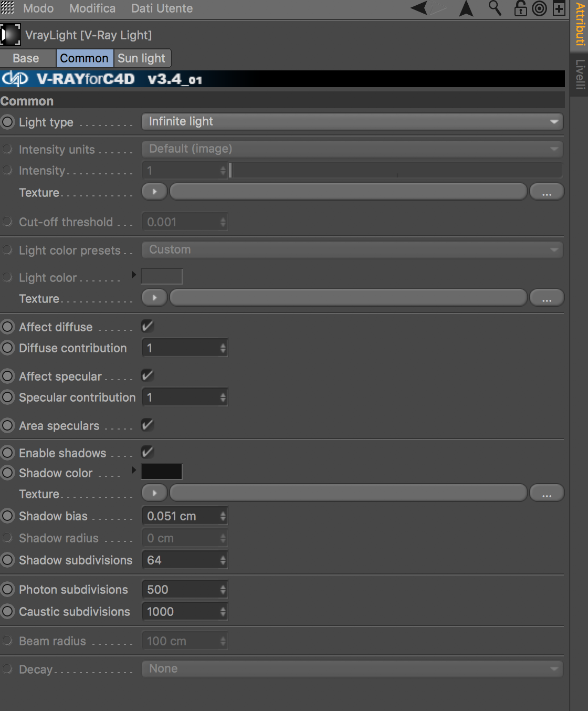Open the Modifica menu
This screenshot has height=711, width=588.
coord(92,8)
